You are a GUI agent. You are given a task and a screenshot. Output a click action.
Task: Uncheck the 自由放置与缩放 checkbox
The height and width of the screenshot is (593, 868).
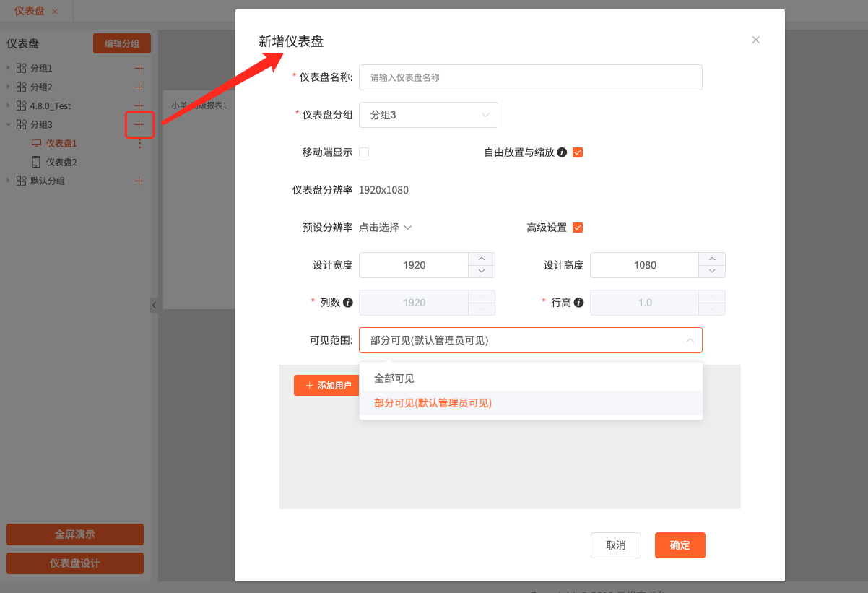tap(578, 152)
